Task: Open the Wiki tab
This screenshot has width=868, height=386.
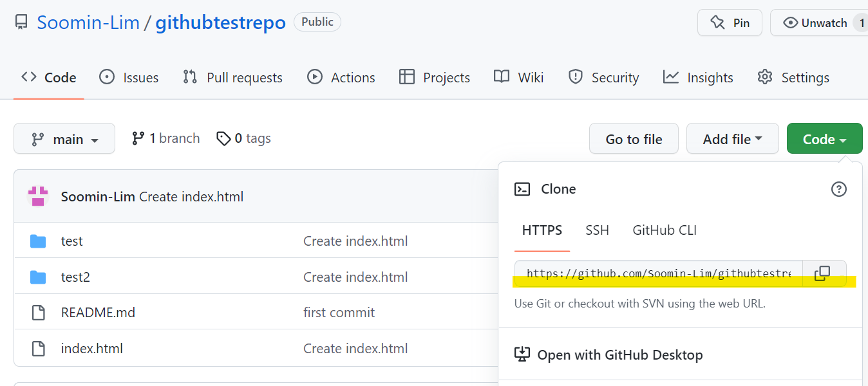Action: pos(518,77)
